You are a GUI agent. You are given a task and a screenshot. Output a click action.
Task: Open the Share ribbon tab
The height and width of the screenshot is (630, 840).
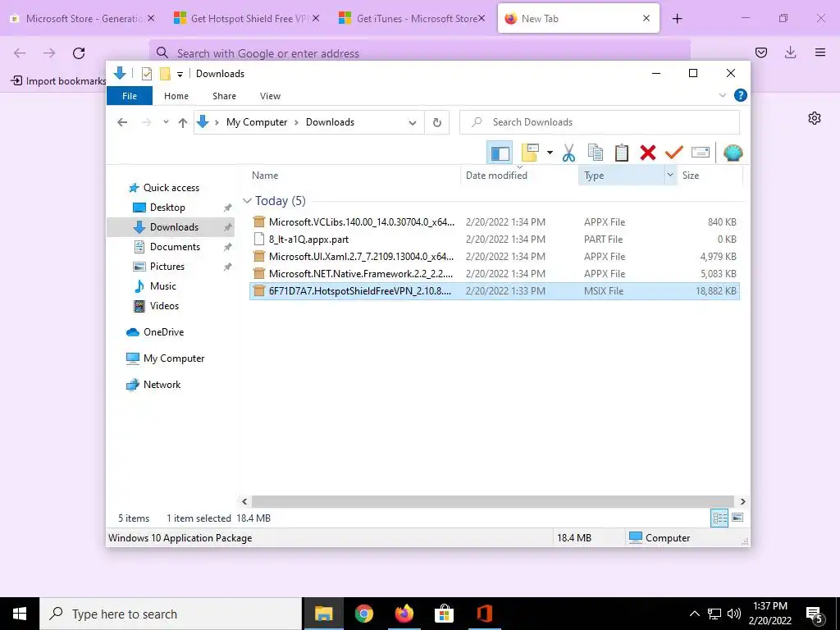(x=224, y=96)
